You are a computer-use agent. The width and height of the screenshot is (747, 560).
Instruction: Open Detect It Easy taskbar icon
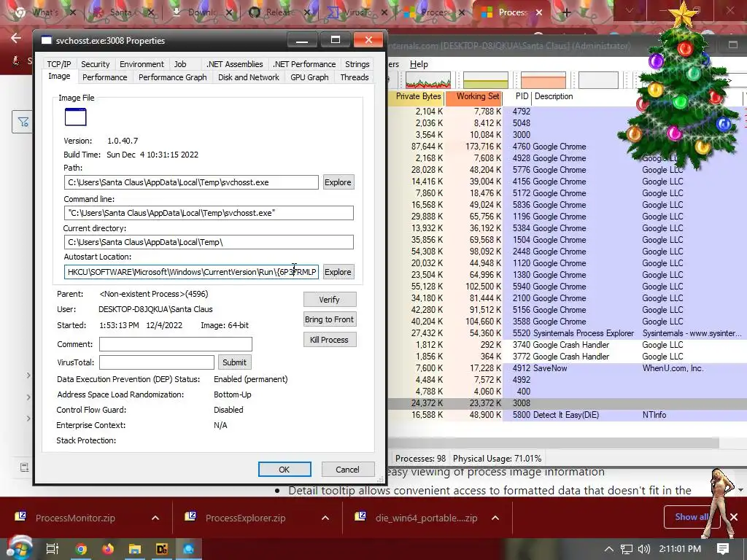click(162, 549)
